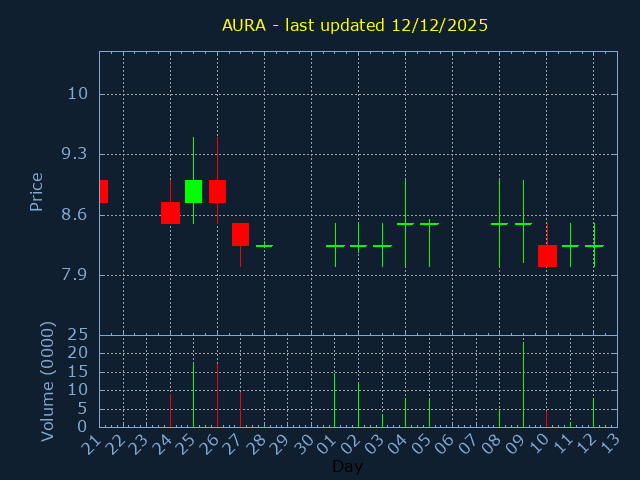This screenshot has width=640, height=480.
Task: Select the day label 30 on the x-axis
Action: point(303,444)
